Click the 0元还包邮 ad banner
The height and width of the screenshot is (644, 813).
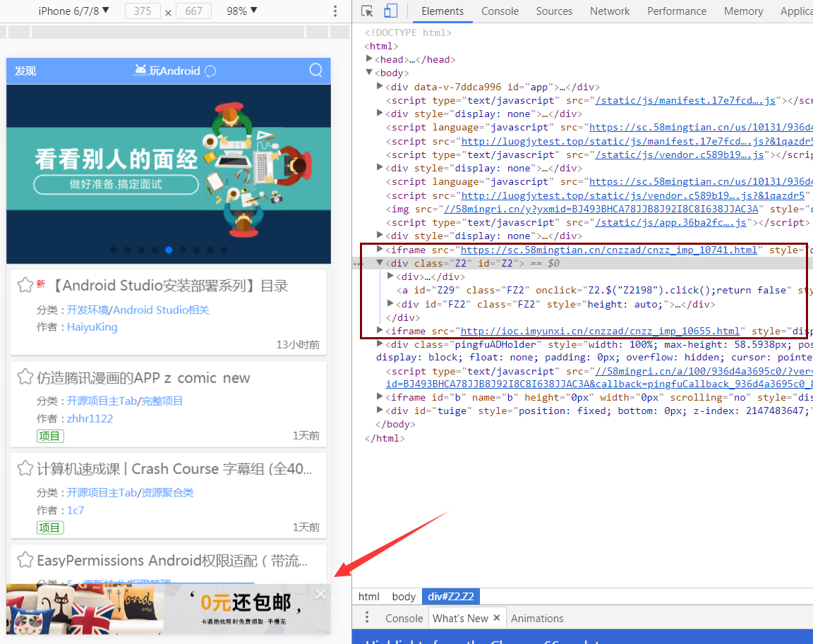point(169,609)
